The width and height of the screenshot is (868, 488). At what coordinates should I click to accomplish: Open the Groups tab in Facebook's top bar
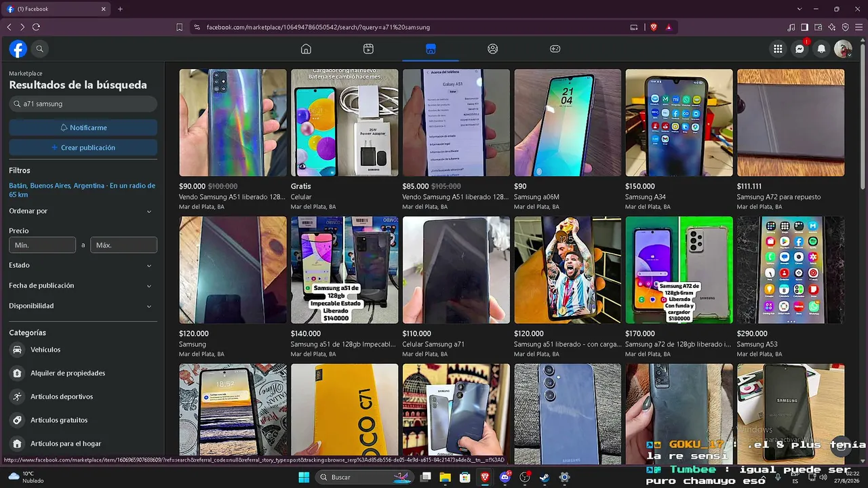click(x=493, y=49)
